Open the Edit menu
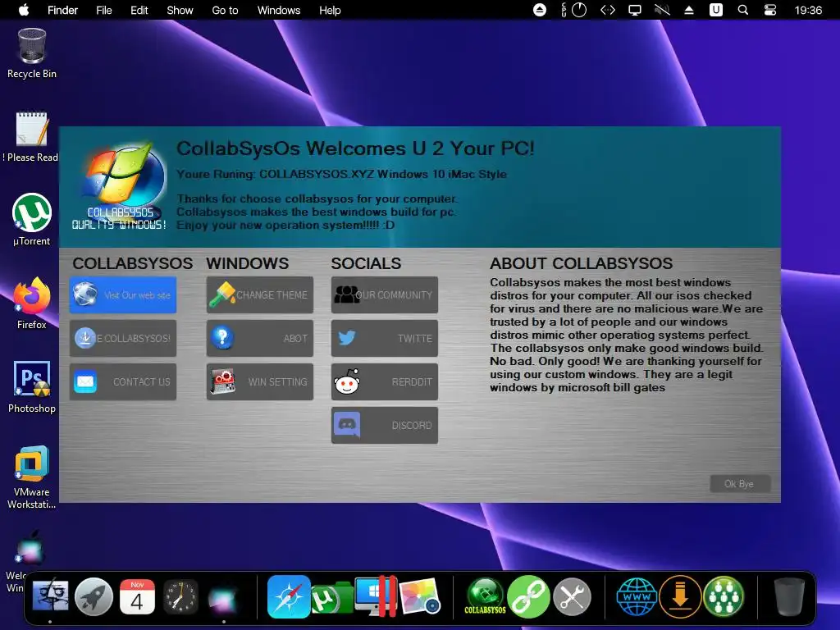 pos(139,10)
